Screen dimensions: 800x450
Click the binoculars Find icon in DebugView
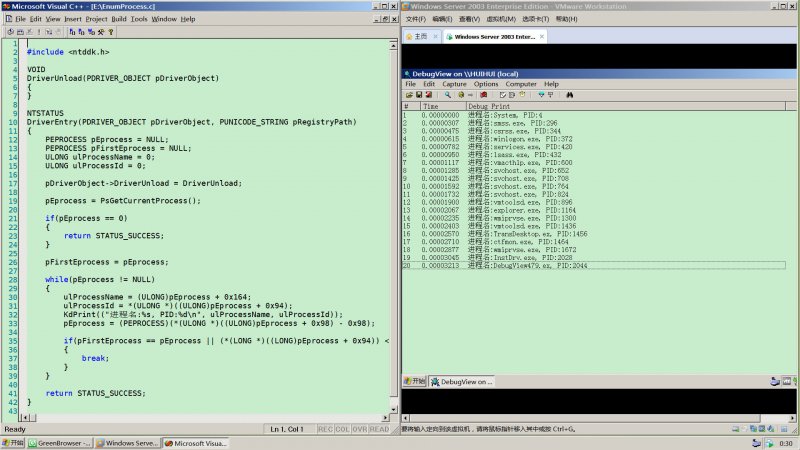pos(569,95)
